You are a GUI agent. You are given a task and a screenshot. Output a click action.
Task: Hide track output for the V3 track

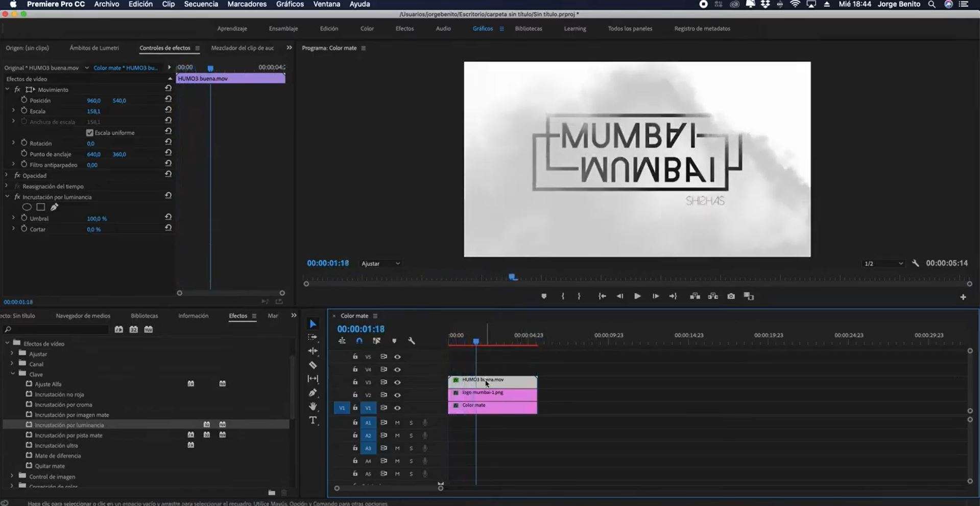click(x=397, y=382)
